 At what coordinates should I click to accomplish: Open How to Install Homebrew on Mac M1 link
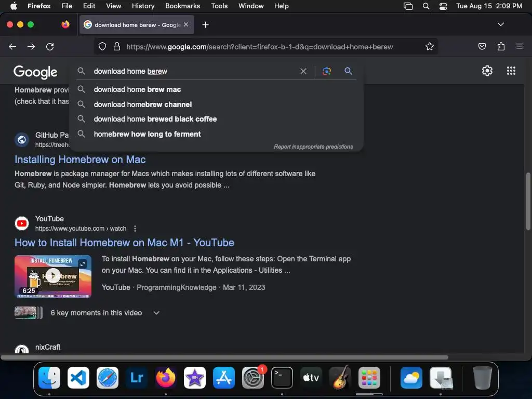click(x=124, y=243)
